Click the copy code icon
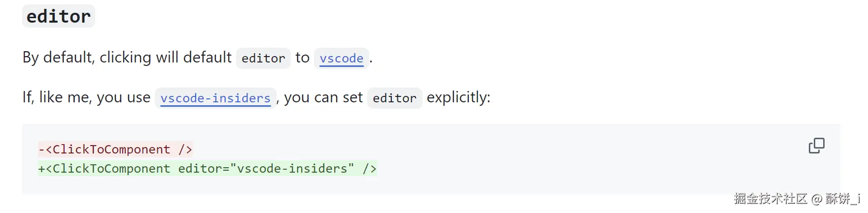 point(816,146)
